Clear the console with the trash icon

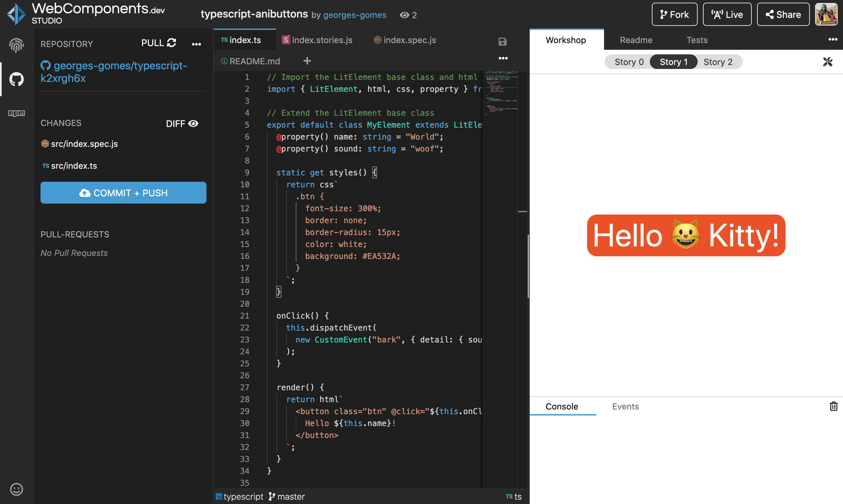coord(833,406)
